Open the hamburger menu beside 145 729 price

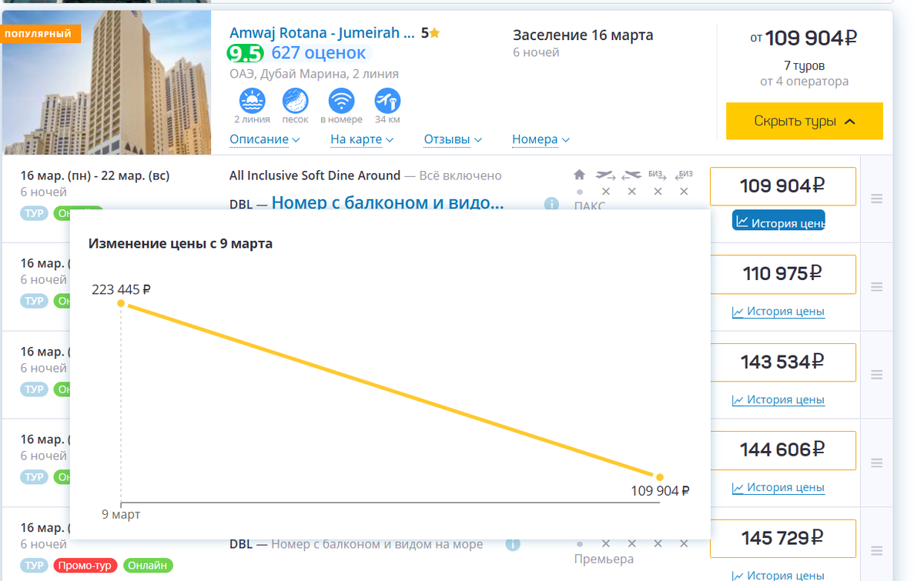876,550
